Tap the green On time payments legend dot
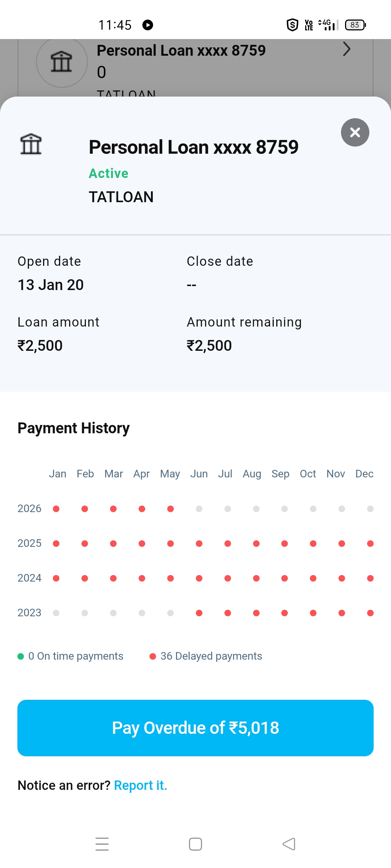 click(21, 656)
